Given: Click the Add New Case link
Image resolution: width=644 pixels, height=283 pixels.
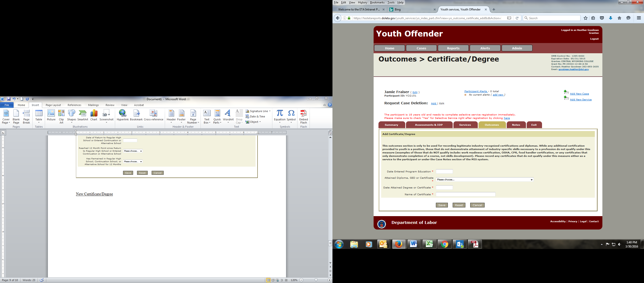Looking at the screenshot, I should [x=579, y=94].
